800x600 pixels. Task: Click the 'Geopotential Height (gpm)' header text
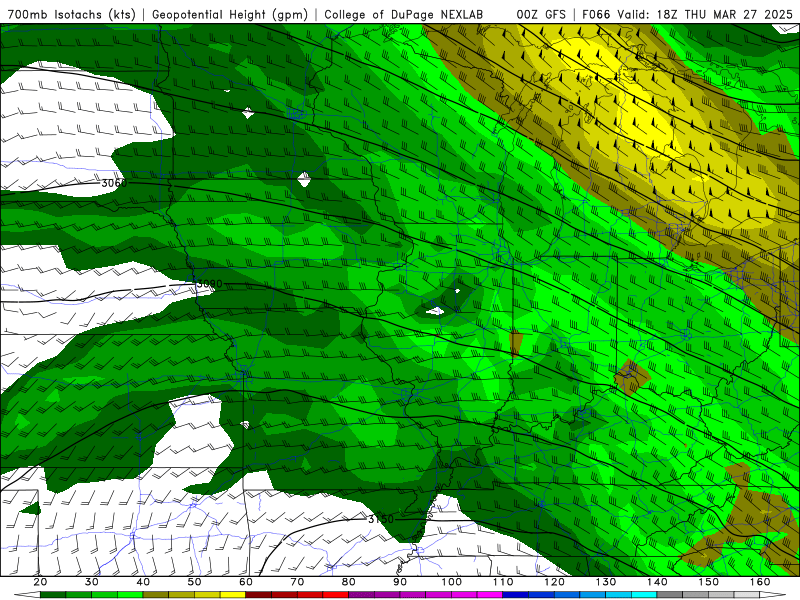(230, 14)
